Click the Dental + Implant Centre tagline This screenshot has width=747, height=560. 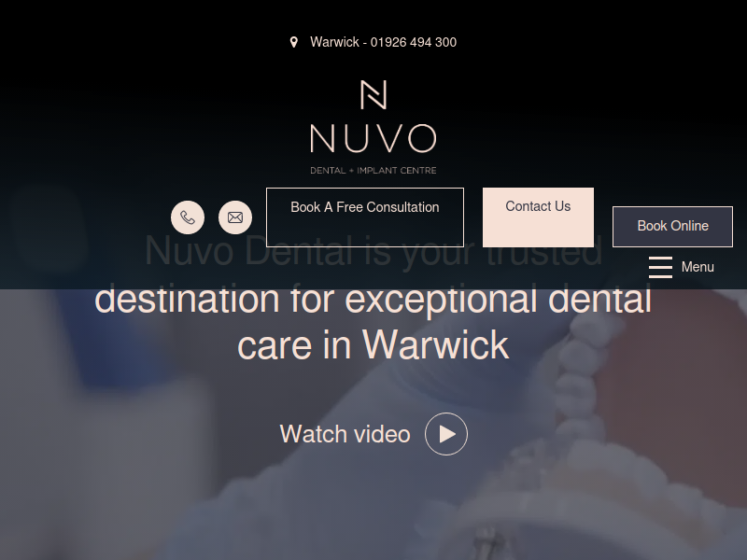373,171
